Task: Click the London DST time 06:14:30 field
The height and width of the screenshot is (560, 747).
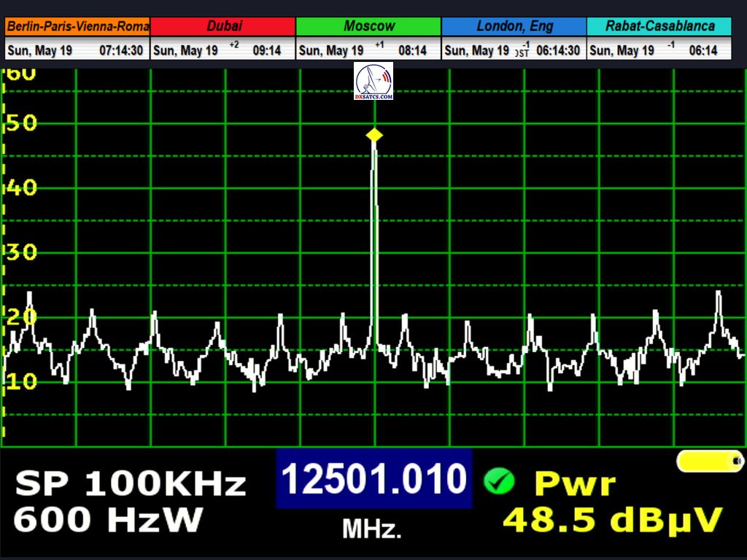Action: click(x=558, y=50)
